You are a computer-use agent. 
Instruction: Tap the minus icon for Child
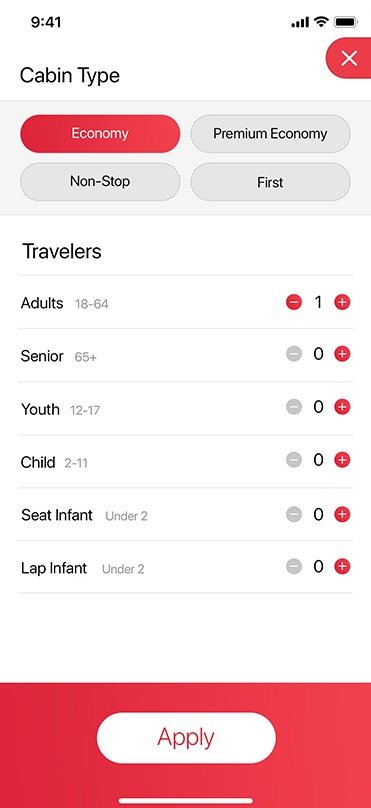coord(294,460)
